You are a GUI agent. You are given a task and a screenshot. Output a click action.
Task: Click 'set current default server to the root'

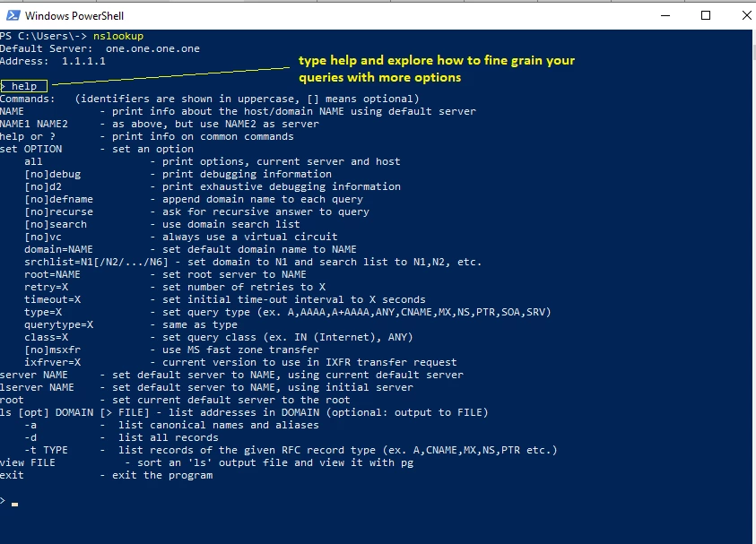(231, 400)
